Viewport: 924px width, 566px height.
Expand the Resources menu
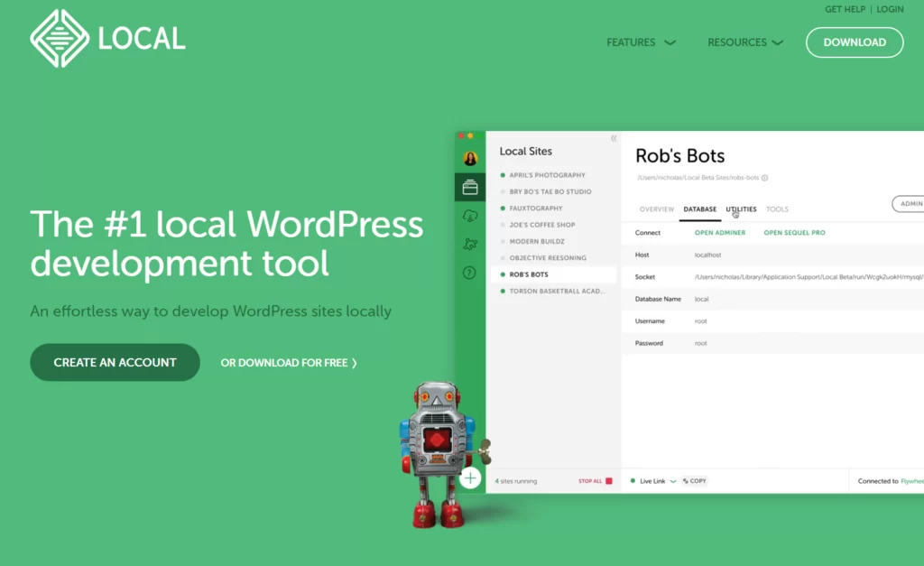pos(744,42)
